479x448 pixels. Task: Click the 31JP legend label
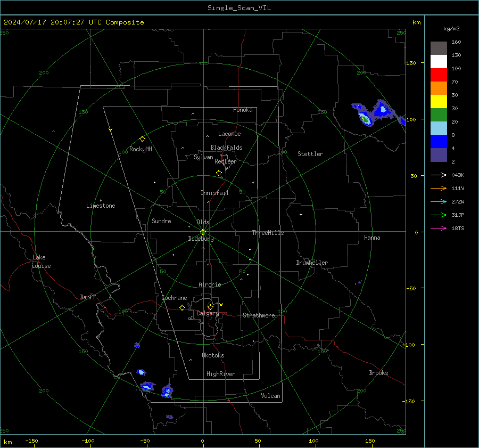coord(458,215)
